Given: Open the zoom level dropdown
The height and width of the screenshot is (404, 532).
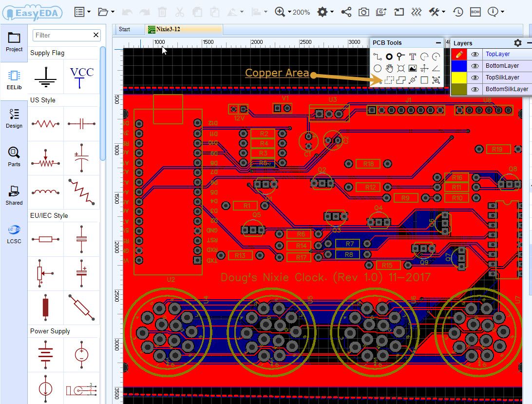Looking at the screenshot, I should click(290, 12).
